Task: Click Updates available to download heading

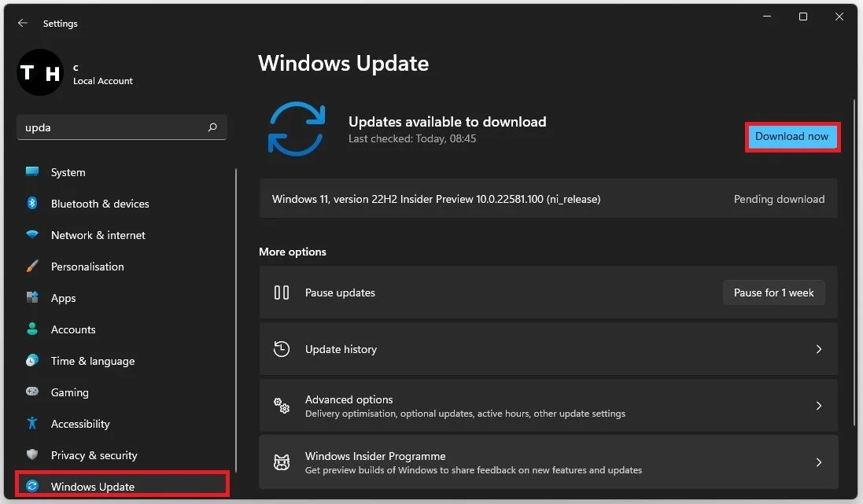Action: click(447, 122)
